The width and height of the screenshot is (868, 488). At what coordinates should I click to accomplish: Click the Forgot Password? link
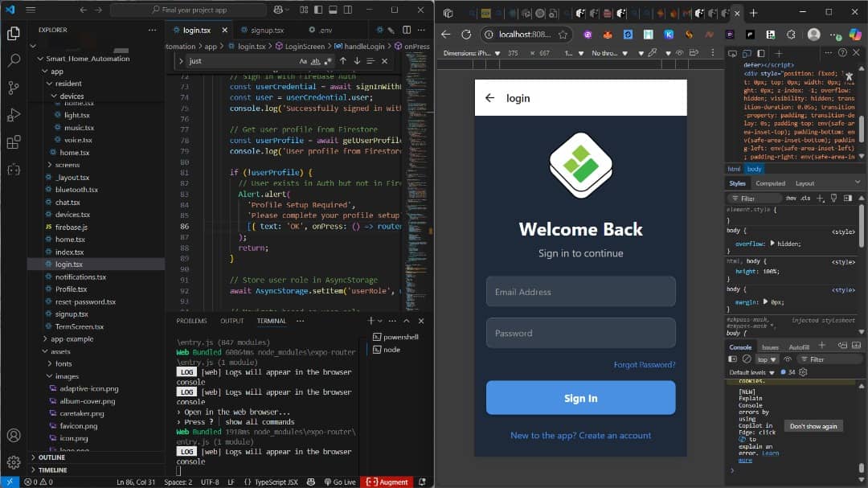point(645,364)
